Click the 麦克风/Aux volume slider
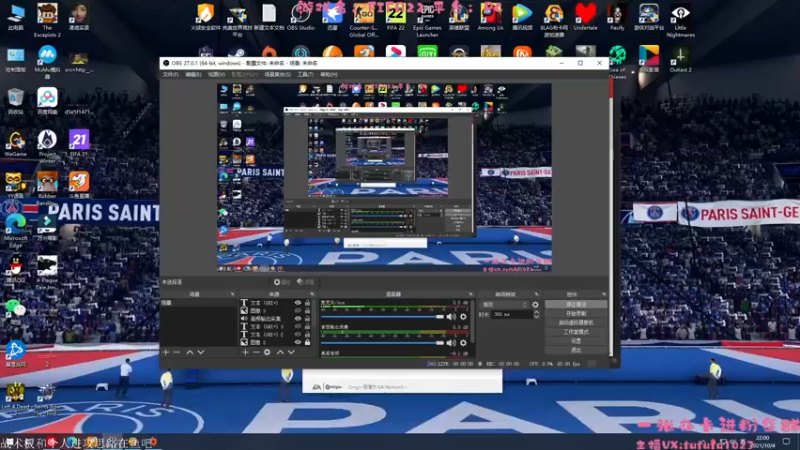This screenshot has height=450, width=800. click(x=383, y=317)
